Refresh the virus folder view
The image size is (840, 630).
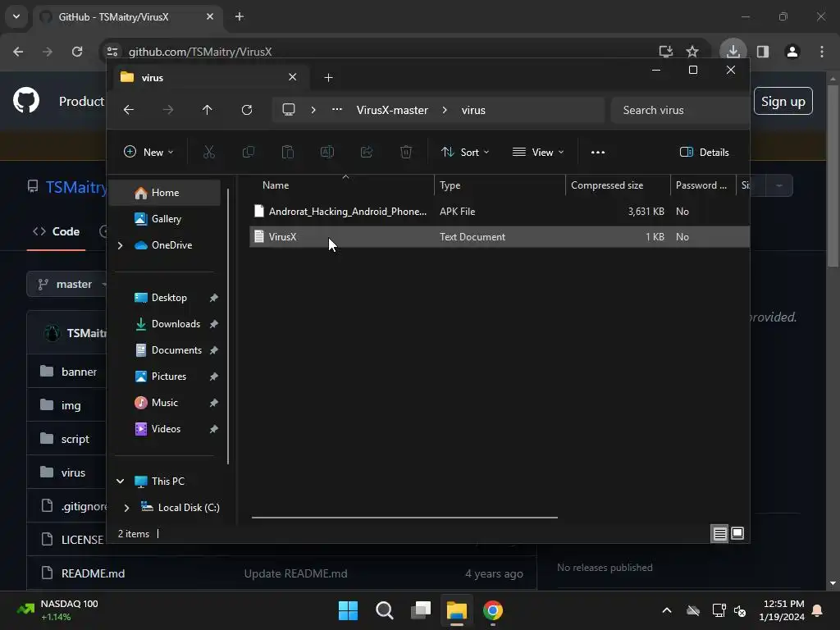click(x=247, y=110)
